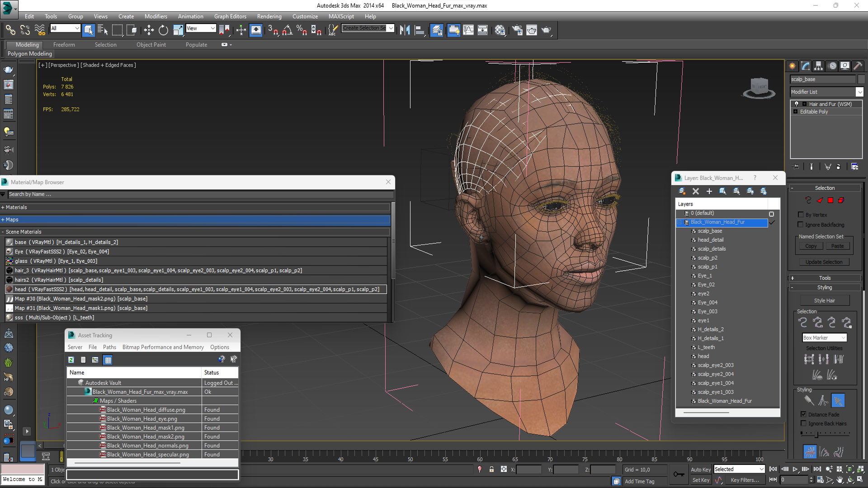Switch to the Freeform ribbon tab
Screen dimensions: 868x488
[64, 45]
